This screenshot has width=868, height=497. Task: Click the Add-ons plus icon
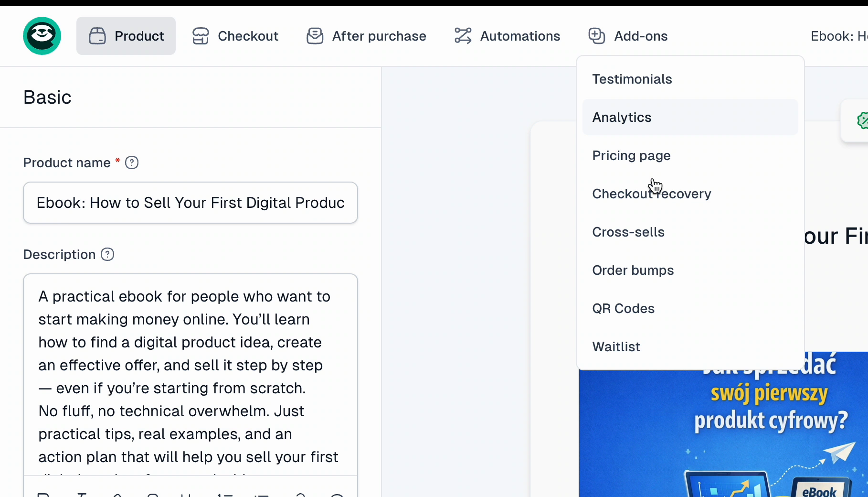tap(597, 36)
